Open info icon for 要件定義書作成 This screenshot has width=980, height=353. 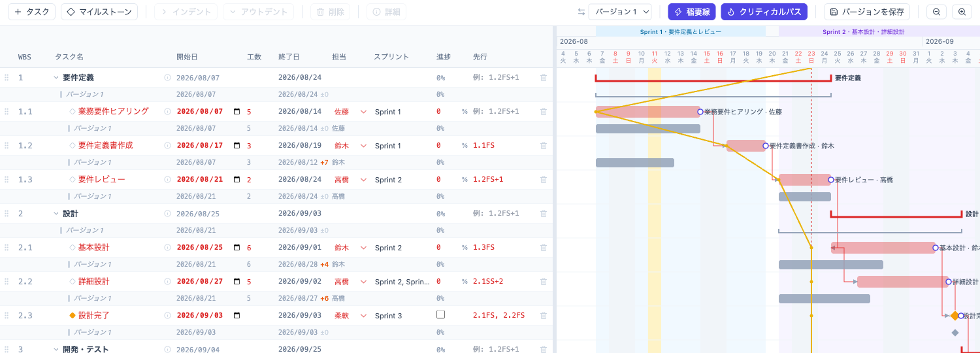(167, 146)
